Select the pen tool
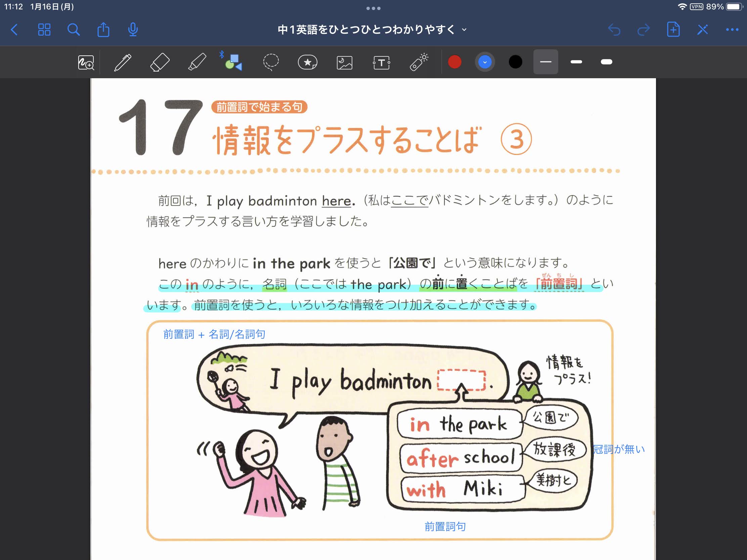The height and width of the screenshot is (560, 747). tap(122, 62)
